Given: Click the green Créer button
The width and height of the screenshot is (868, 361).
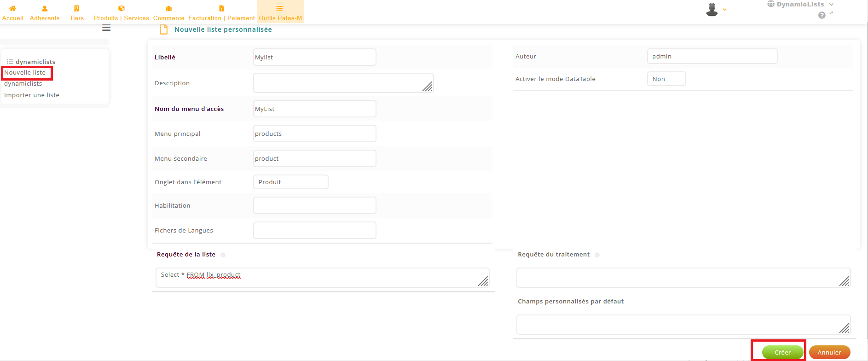Looking at the screenshot, I should [x=782, y=352].
